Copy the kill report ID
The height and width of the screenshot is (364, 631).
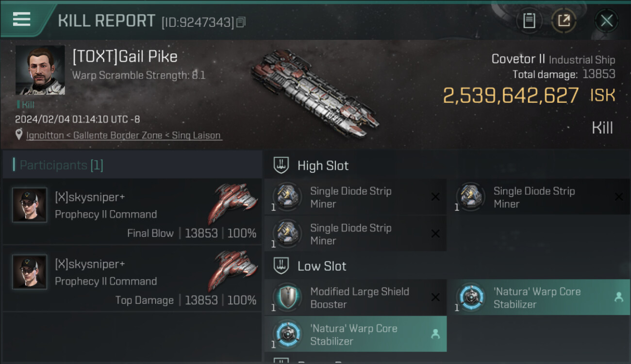click(x=241, y=22)
